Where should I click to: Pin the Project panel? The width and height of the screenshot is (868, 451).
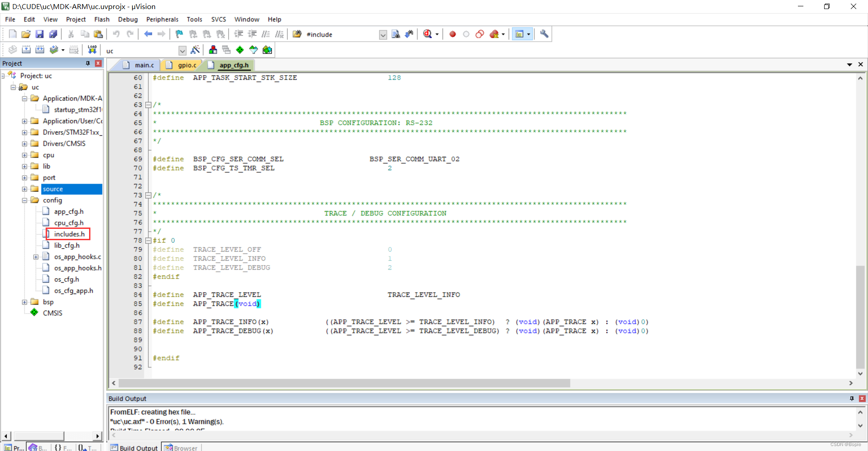click(88, 63)
